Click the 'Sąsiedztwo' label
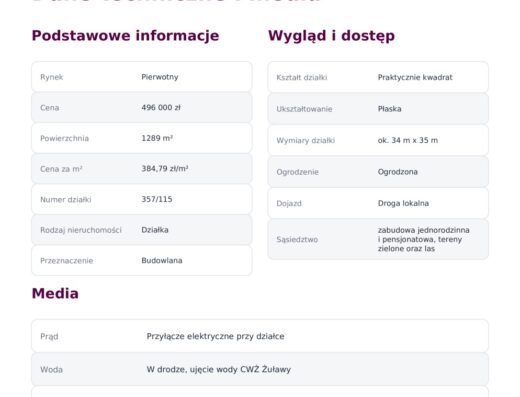The width and height of the screenshot is (520, 397). tap(297, 240)
